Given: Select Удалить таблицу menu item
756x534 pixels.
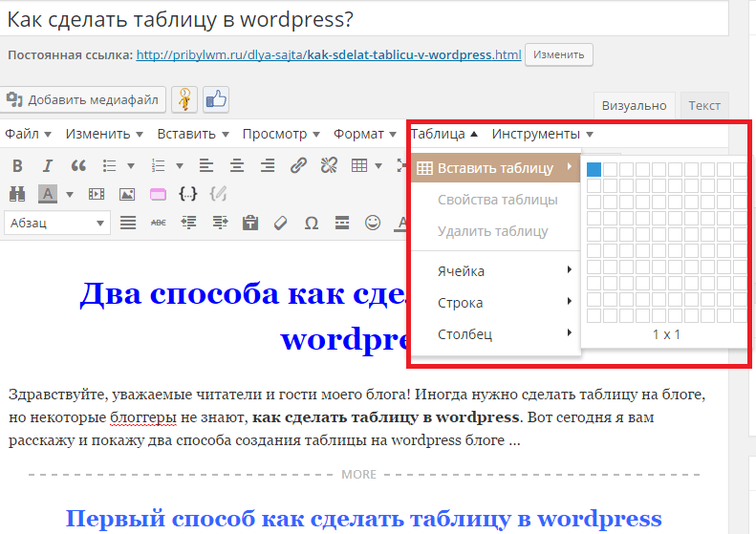Looking at the screenshot, I should tap(496, 231).
